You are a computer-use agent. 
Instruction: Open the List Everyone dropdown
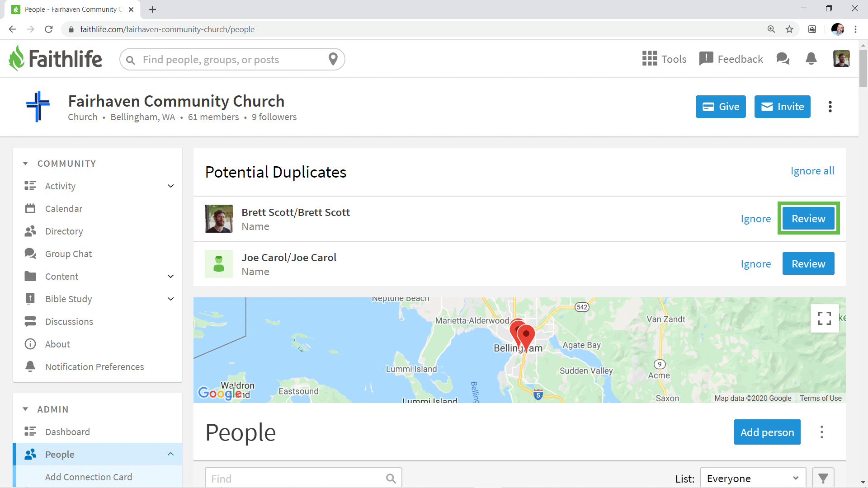pyautogui.click(x=753, y=478)
